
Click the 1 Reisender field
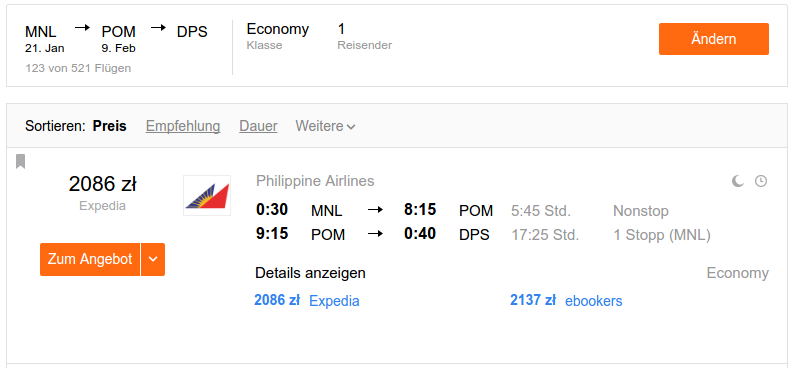pos(365,36)
